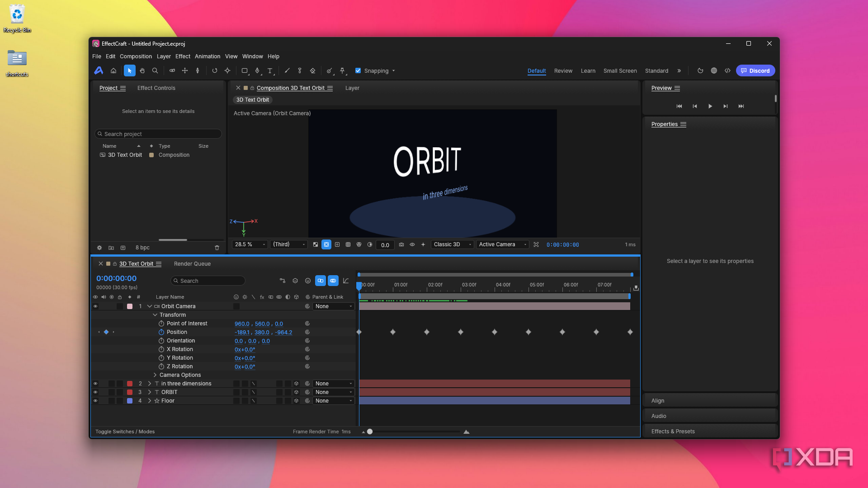
Task: Jump to first frame in Preview
Action: tap(679, 106)
